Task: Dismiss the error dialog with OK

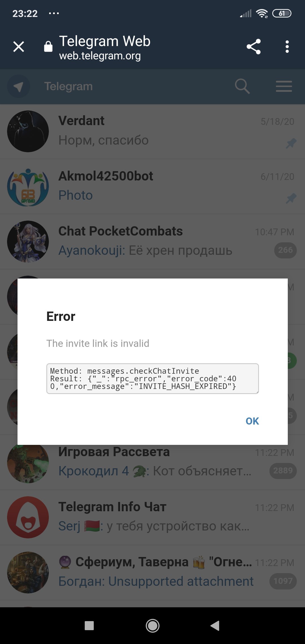Action: click(x=252, y=421)
